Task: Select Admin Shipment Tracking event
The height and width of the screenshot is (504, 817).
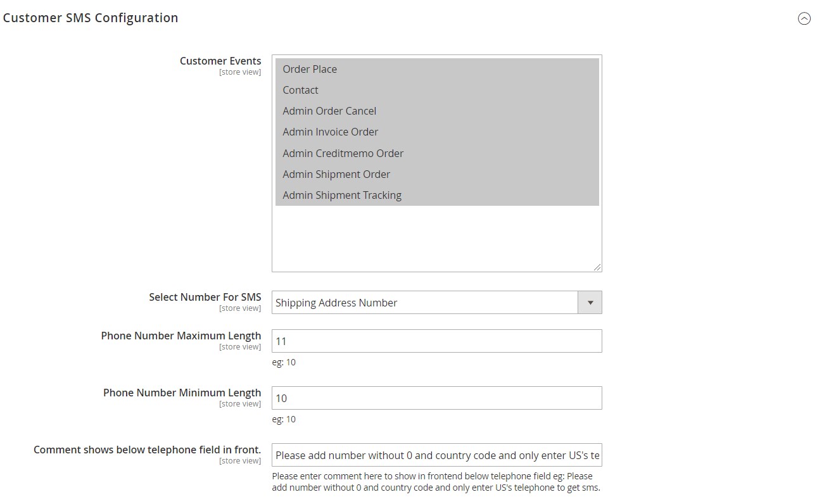Action: pos(342,195)
